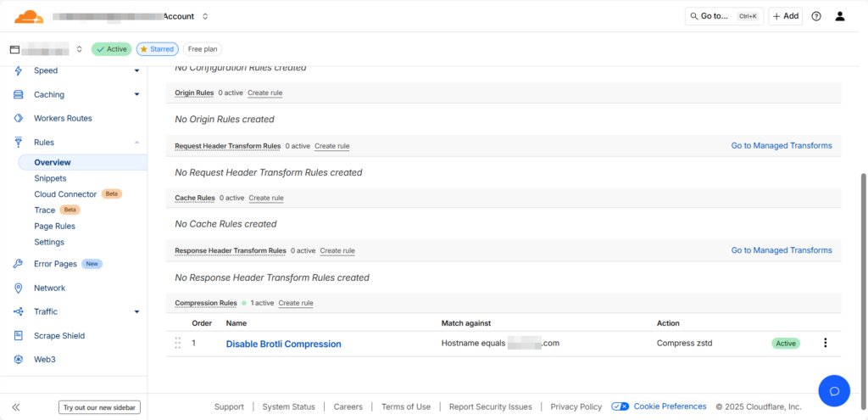Expand the Speed section in sidebar
This screenshot has width=868, height=420.
tap(136, 71)
